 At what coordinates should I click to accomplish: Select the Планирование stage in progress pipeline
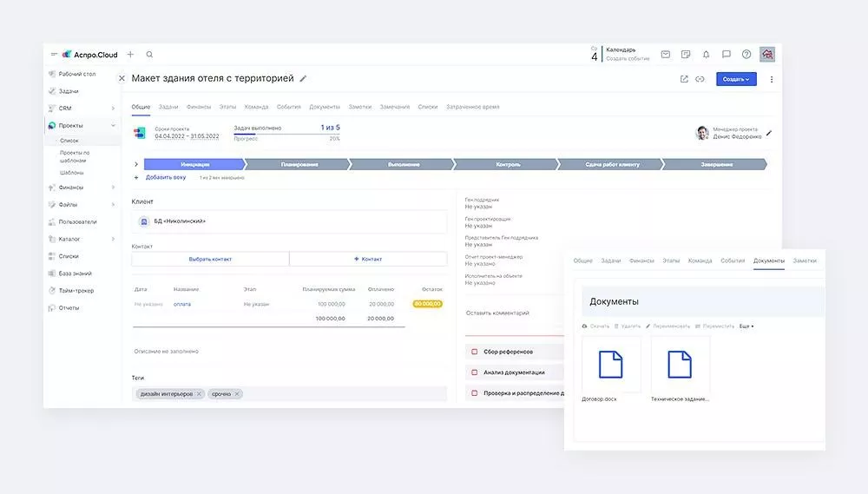(x=299, y=164)
